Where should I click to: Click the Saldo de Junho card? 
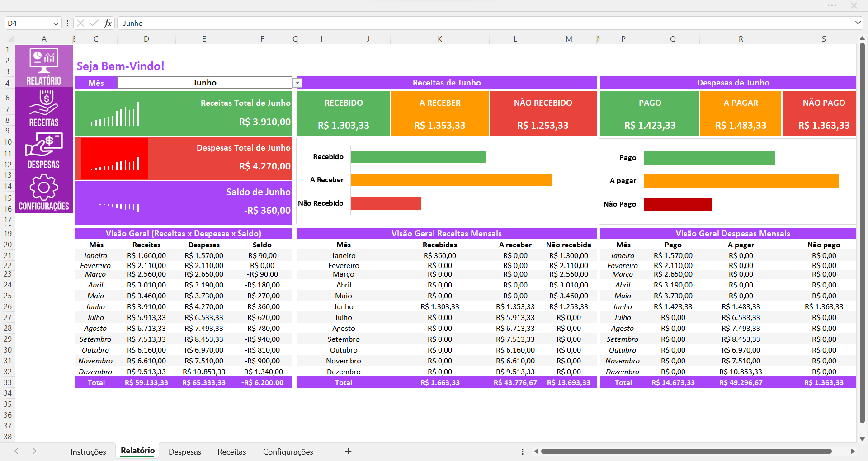[184, 203]
